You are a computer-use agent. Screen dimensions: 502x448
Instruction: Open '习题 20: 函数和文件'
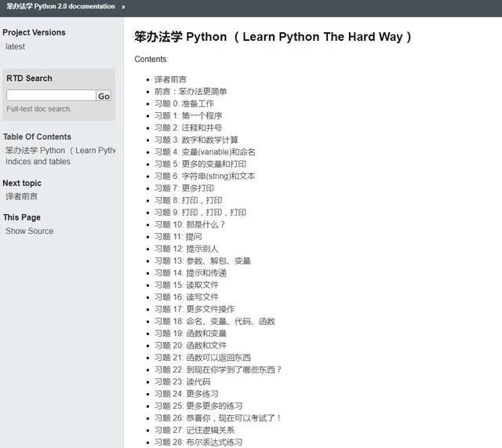[191, 345]
